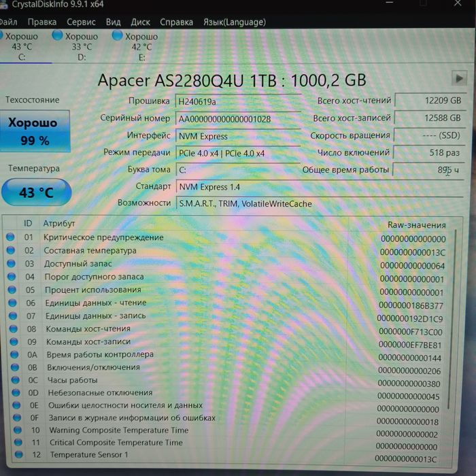
Task: Click the Стандарт field NVM Express 1.4
Action: (320, 187)
